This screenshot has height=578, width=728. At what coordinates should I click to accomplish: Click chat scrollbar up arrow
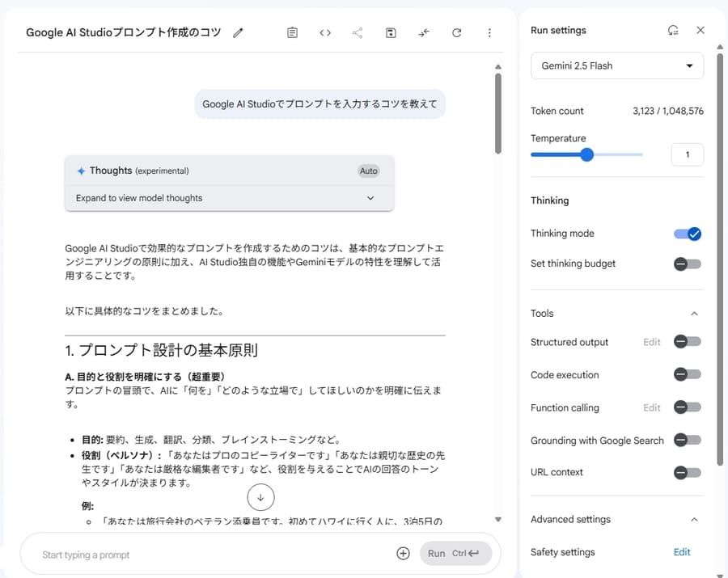click(x=498, y=67)
